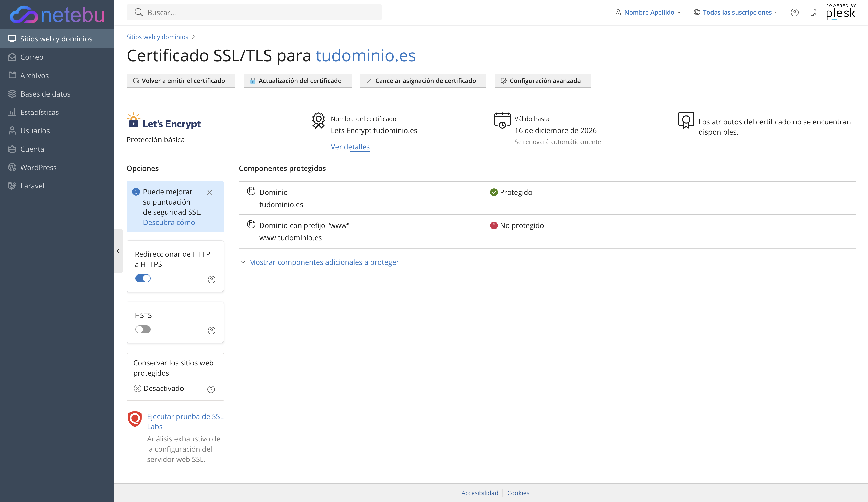Open help icon for HSTS option
Screen dimensions: 868x502
pyautogui.click(x=211, y=330)
